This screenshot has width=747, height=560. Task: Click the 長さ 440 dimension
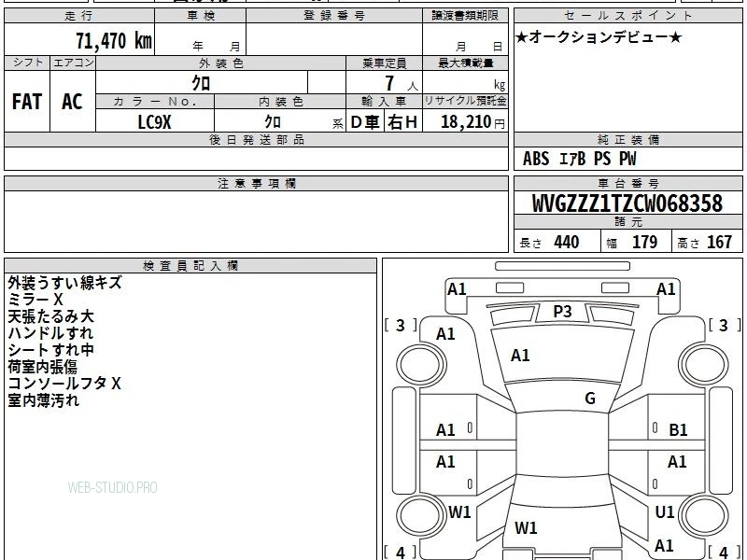pyautogui.click(x=549, y=242)
